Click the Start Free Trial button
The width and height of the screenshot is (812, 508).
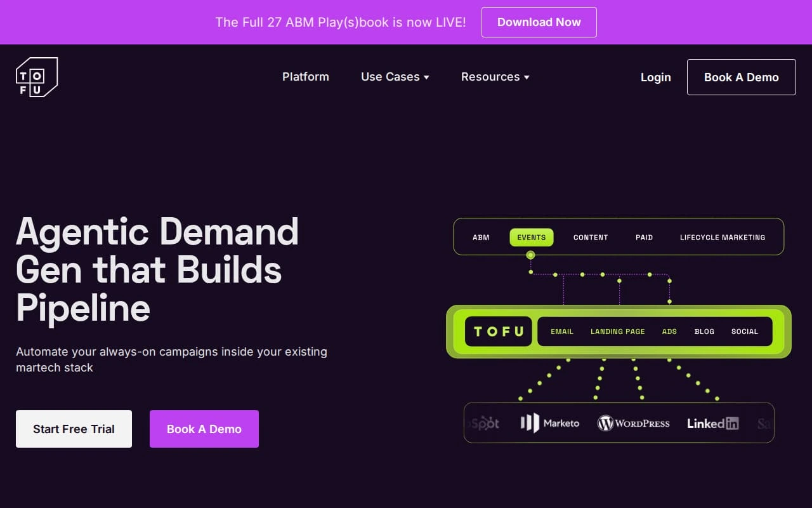(74, 429)
